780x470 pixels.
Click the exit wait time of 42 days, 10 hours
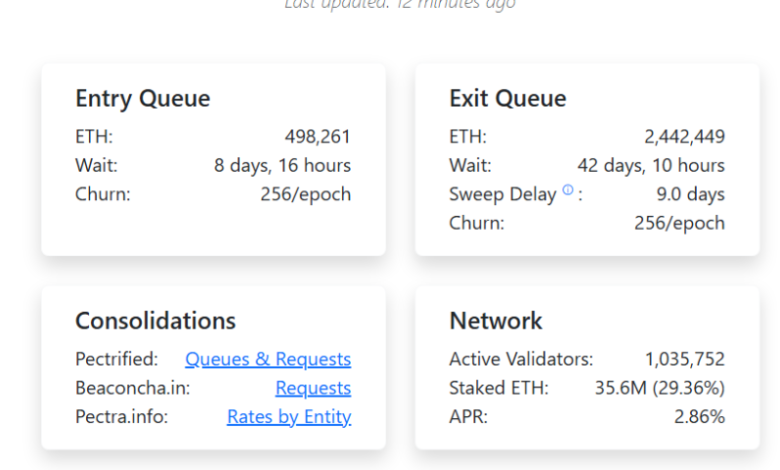pyautogui.click(x=651, y=166)
